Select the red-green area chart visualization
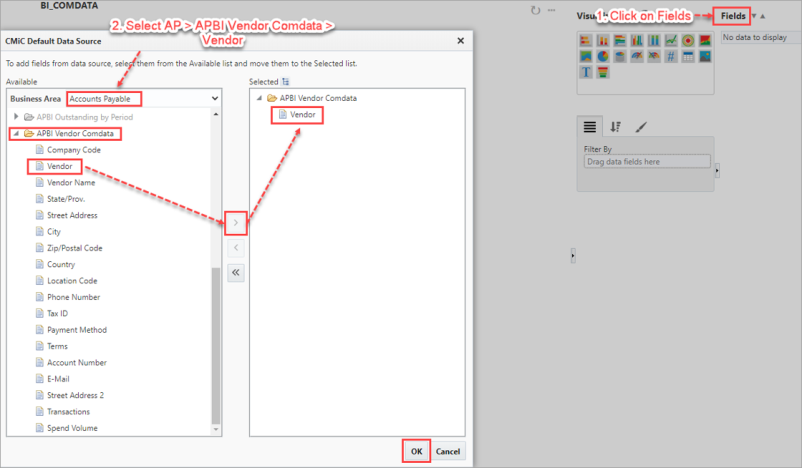Image resolution: width=802 pixels, height=468 pixels. 705,40
